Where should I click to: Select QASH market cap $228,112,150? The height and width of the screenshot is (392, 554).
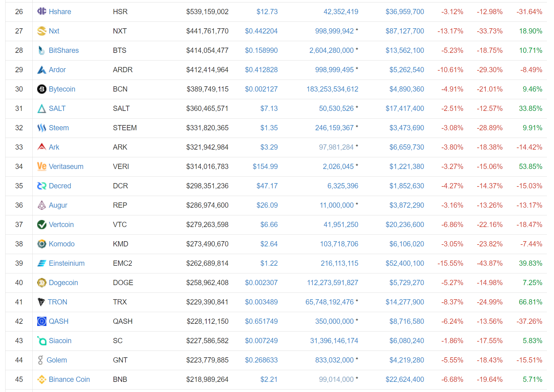coord(208,321)
